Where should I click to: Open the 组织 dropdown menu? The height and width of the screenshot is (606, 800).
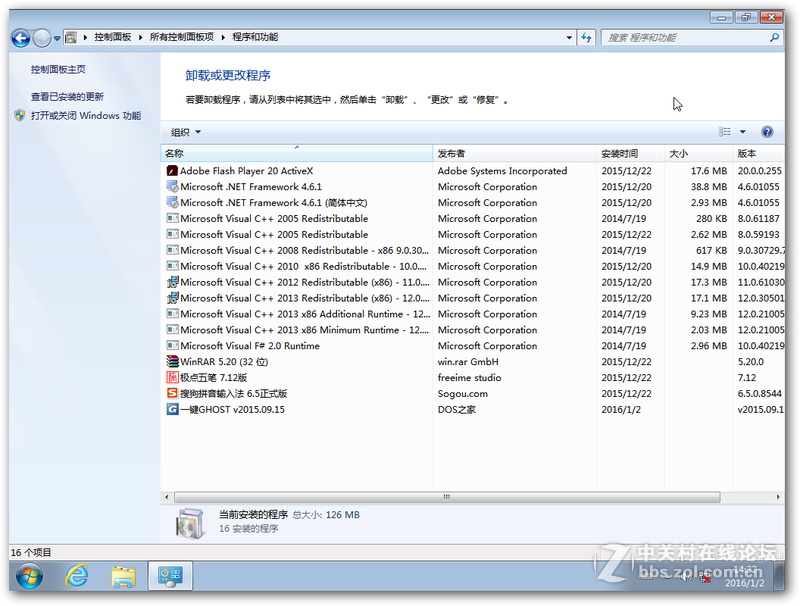point(183,131)
